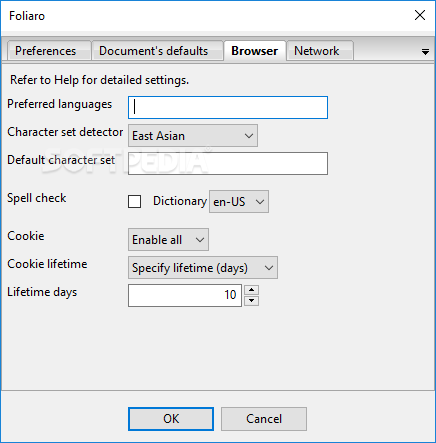The image size is (436, 443).
Task: Enable the Spell check checkbox
Action: coord(134,201)
